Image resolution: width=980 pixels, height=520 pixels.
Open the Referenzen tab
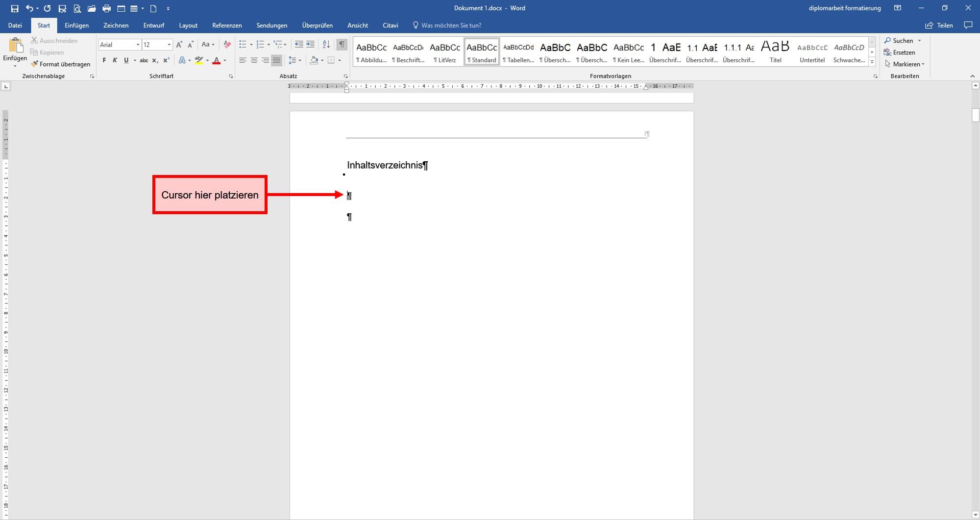point(227,25)
